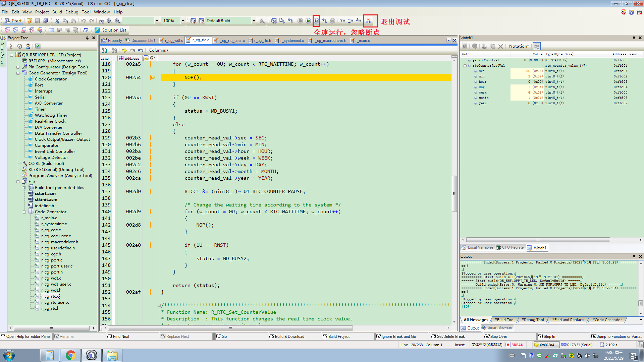644x362 pixels.
Task: Click the F5 Go button at bottom
Action: tap(241, 336)
